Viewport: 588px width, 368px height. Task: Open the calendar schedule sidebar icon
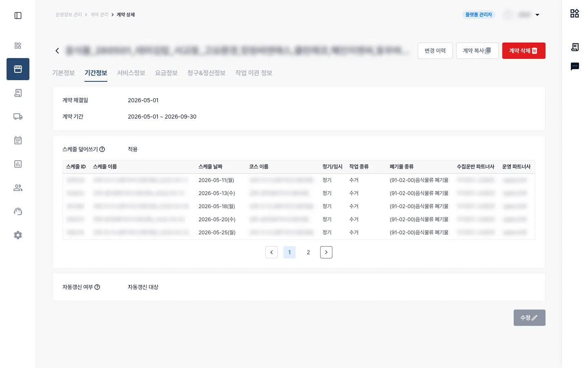[18, 140]
